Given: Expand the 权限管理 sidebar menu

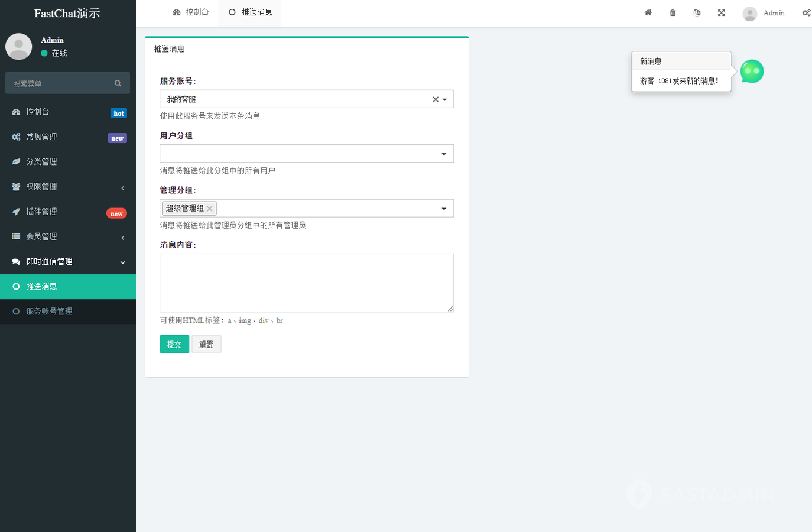Looking at the screenshot, I should click(68, 187).
